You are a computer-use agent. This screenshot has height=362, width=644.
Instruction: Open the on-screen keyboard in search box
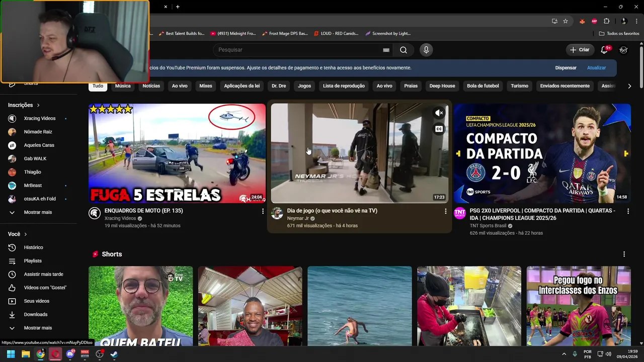pyautogui.click(x=386, y=50)
